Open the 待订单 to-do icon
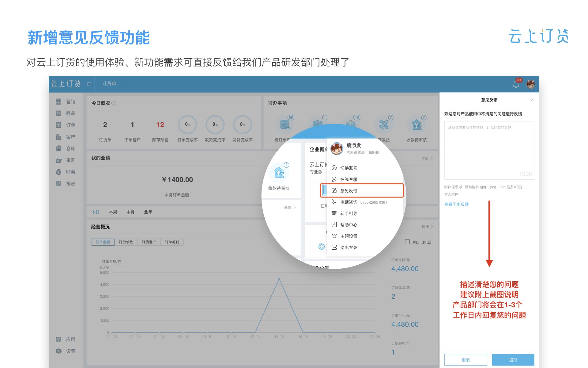 click(x=285, y=125)
